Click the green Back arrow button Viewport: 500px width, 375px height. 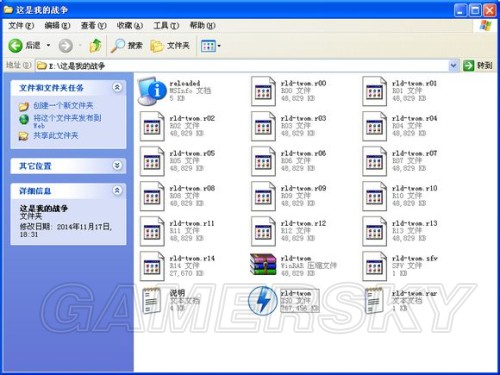tap(15, 45)
